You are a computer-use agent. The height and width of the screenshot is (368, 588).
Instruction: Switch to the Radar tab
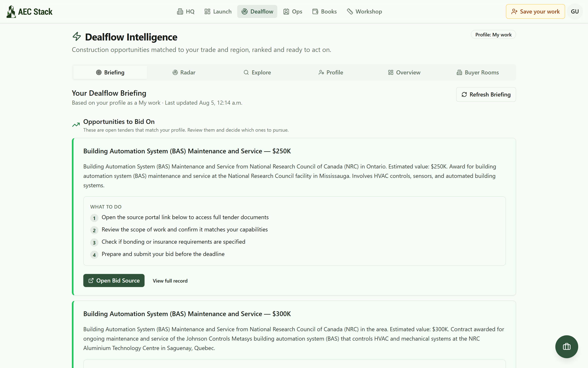(x=184, y=72)
